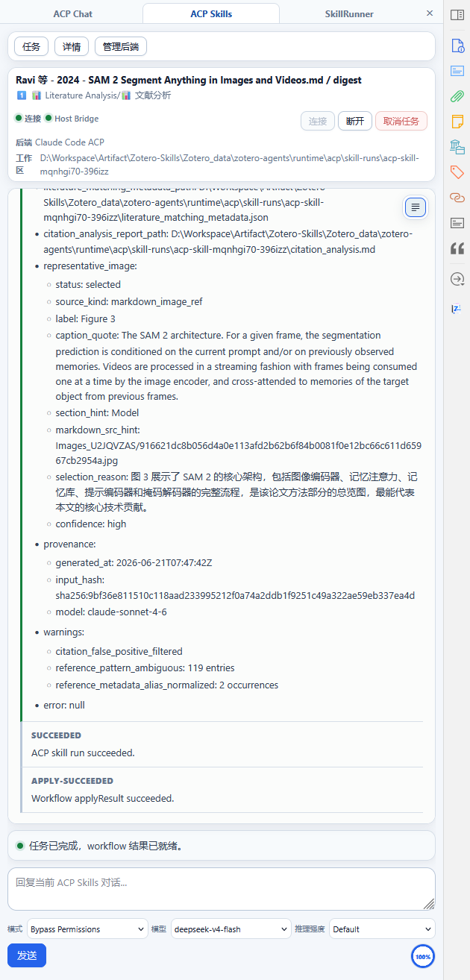Click the blue 发送 send button
Viewport: 470px width, 980px height.
(27, 955)
